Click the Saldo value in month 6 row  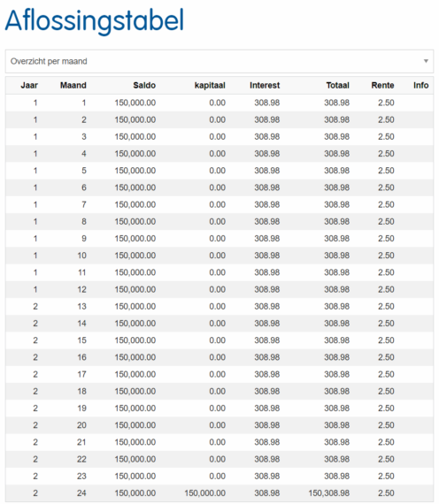(135, 187)
